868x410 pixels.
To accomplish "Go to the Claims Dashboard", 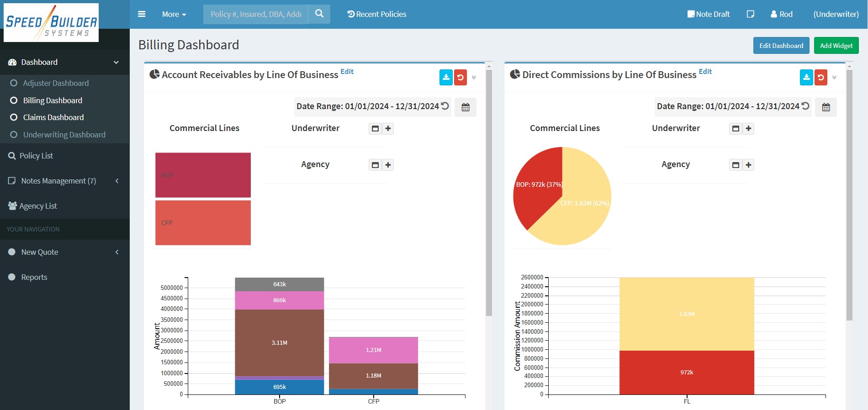I will (53, 117).
